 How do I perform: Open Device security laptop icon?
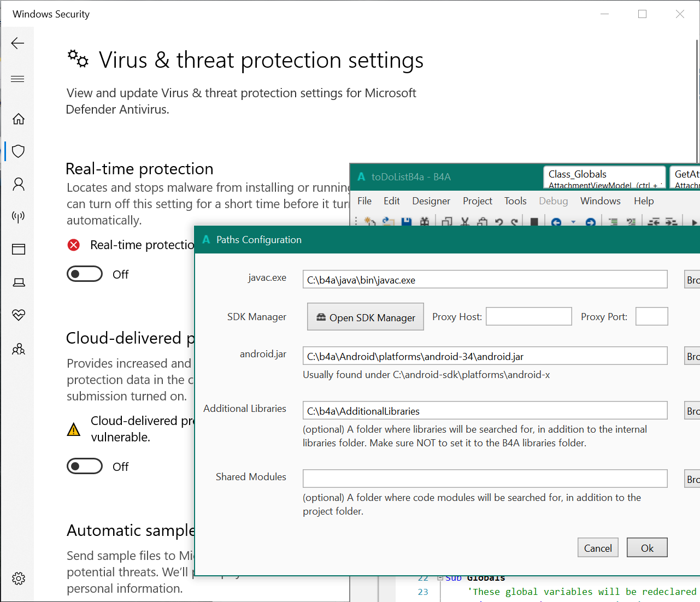19,282
